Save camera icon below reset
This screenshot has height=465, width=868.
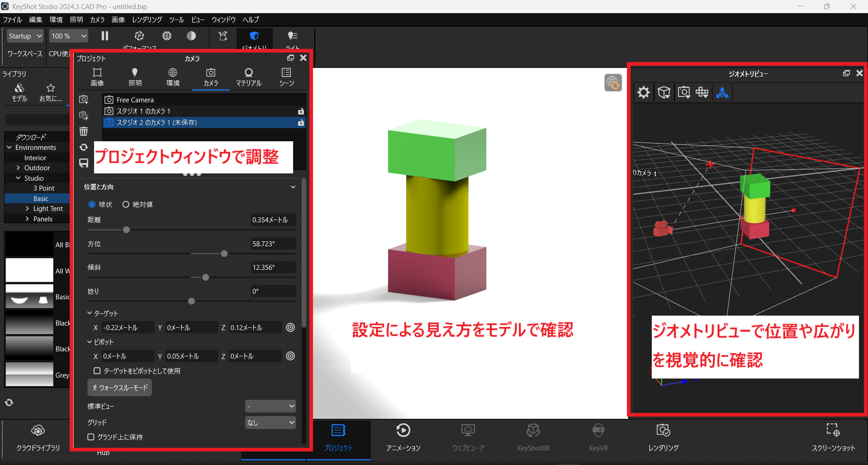click(x=84, y=163)
